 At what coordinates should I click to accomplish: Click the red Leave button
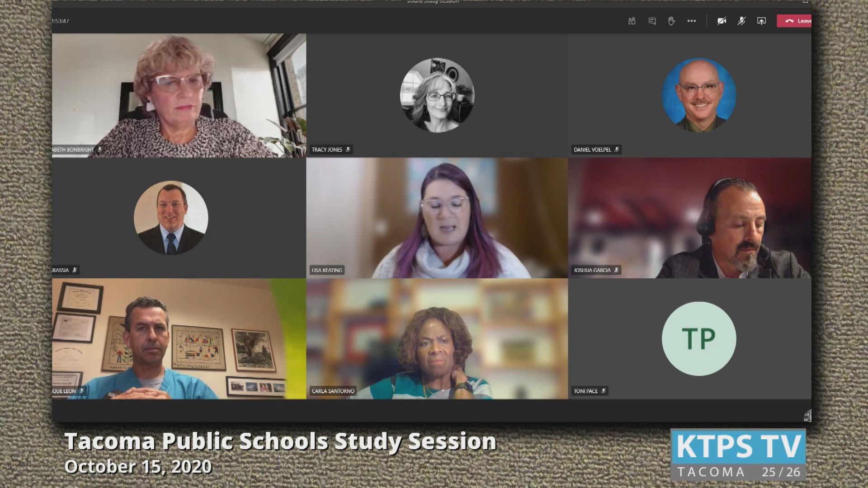[x=794, y=21]
